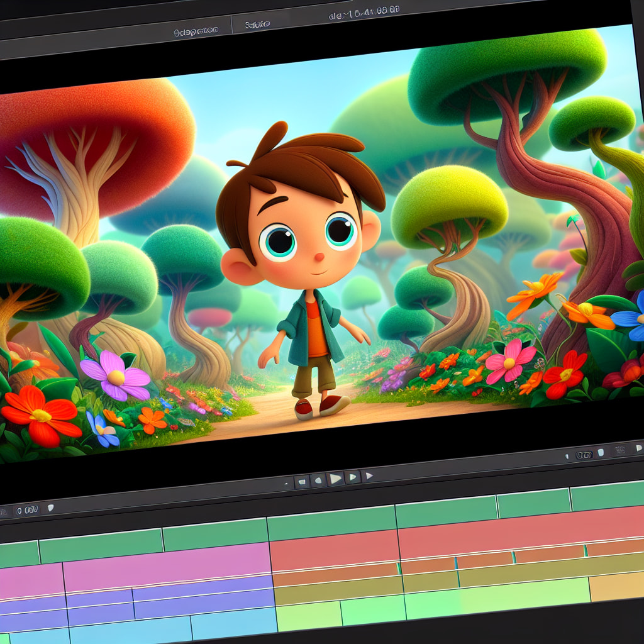The width and height of the screenshot is (644, 644).
Task: Click the arrow icon at viewer's bottom-right edge
Action: (x=639, y=448)
